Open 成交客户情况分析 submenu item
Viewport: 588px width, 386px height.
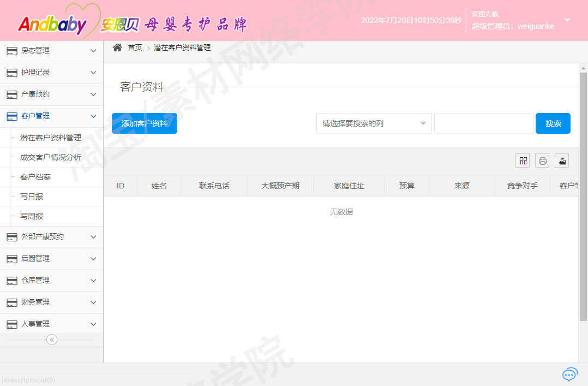tap(51, 157)
